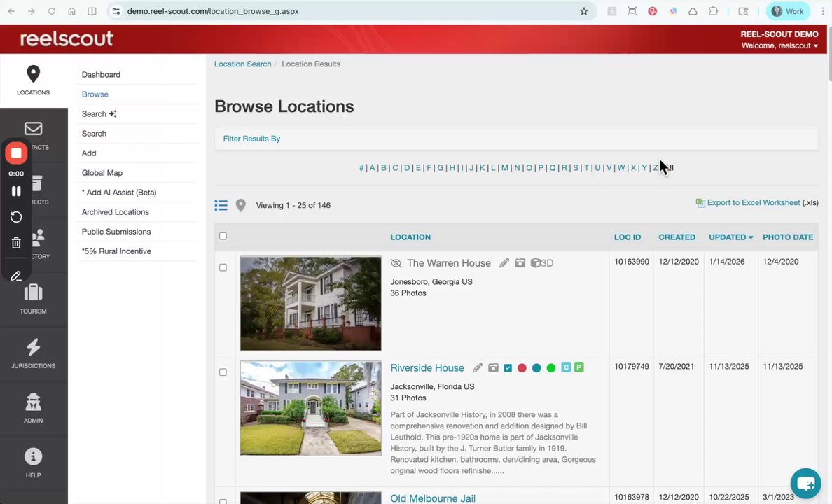Open the Excel worksheet icon next to Export
Screen dimensions: 832x504
(700, 203)
